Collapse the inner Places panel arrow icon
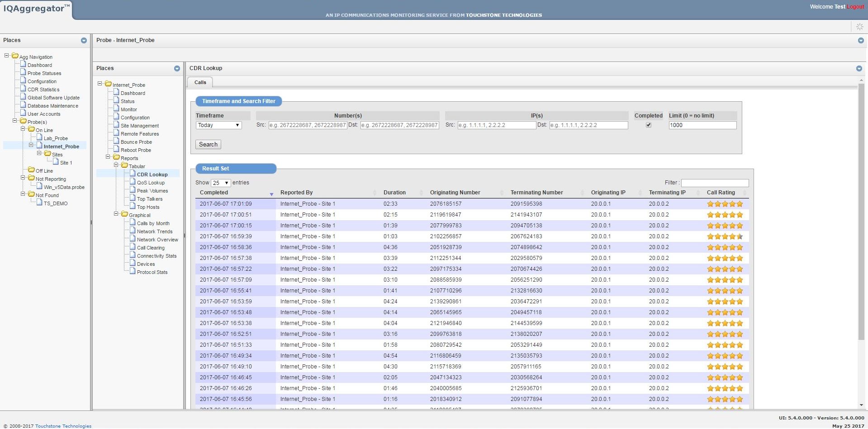The height and width of the screenshot is (429, 868). coord(177,69)
